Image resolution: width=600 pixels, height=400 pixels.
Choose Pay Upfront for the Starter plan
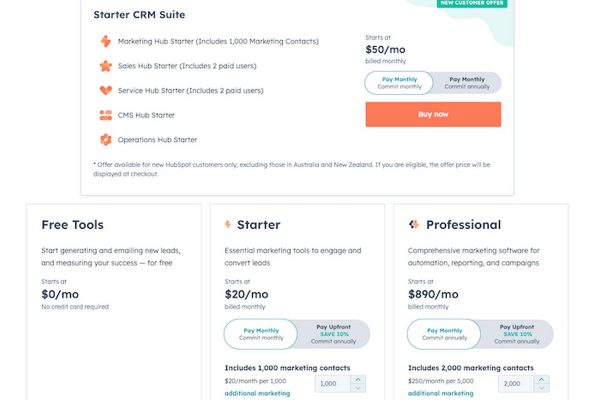[333, 334]
